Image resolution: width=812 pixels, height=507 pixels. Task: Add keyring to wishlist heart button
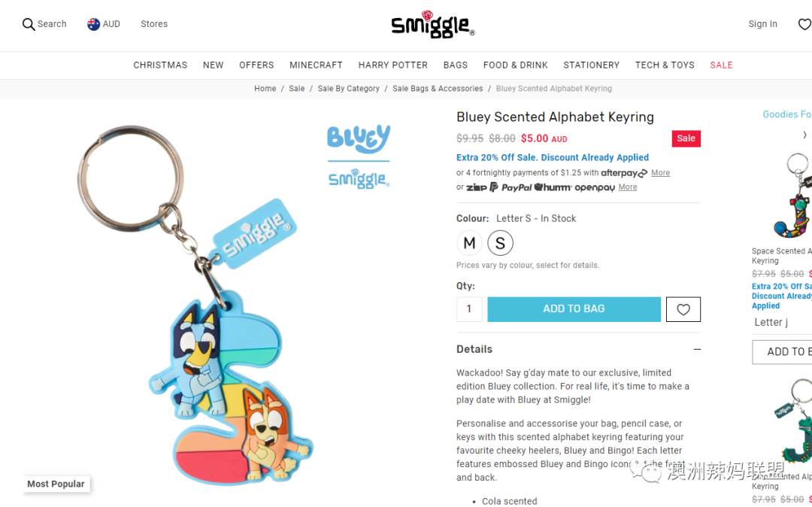pos(683,309)
